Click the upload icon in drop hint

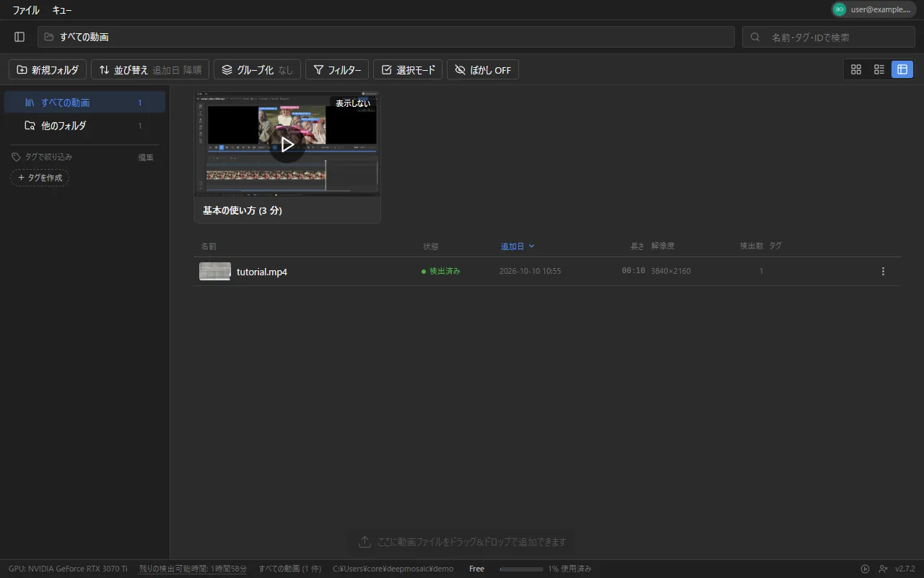click(365, 542)
